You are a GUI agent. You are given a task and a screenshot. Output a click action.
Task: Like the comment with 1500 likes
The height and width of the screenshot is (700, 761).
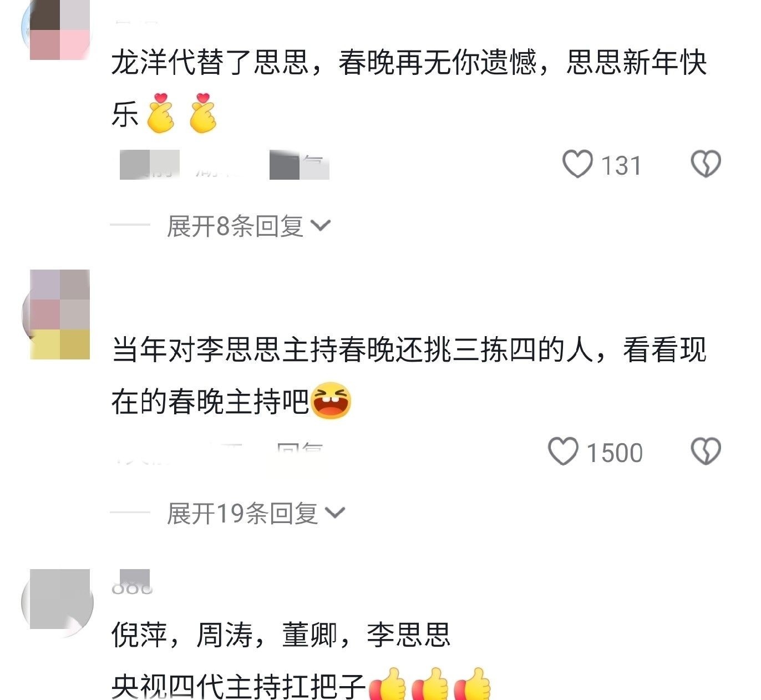click(x=563, y=451)
